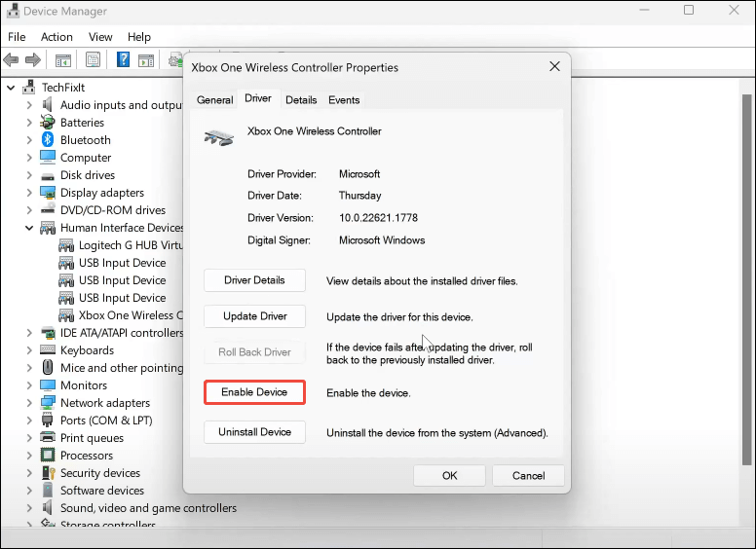Click Show/Hide Action Pane toolbar icon
The width and height of the screenshot is (756, 549).
coord(146,60)
